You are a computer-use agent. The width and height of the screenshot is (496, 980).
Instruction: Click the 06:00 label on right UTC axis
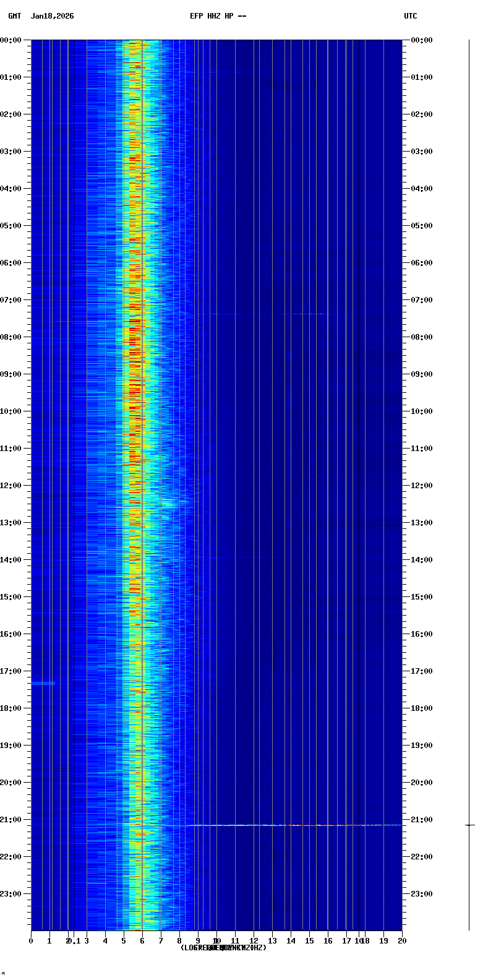tap(422, 263)
